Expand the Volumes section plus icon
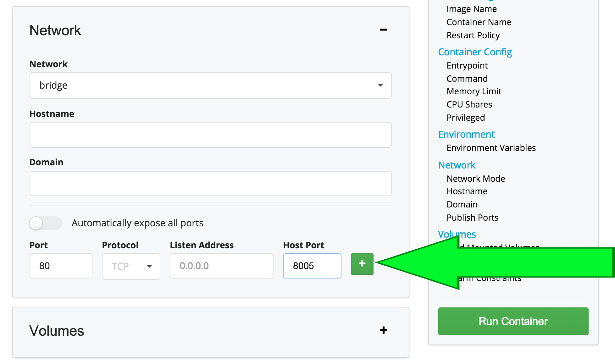Viewport: 615px width, 364px height. [383, 330]
